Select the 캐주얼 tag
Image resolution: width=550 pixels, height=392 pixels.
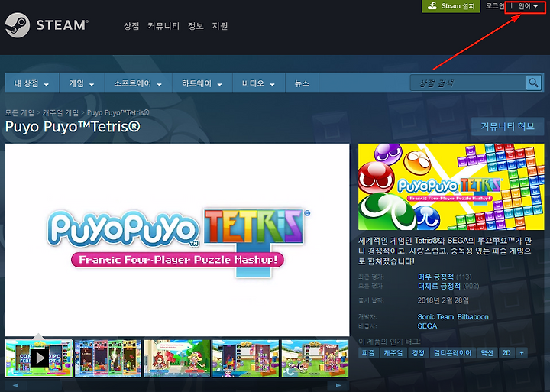(x=393, y=353)
